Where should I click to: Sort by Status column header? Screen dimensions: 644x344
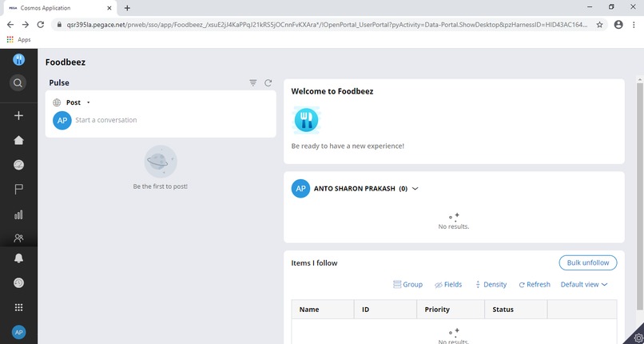tap(516, 310)
